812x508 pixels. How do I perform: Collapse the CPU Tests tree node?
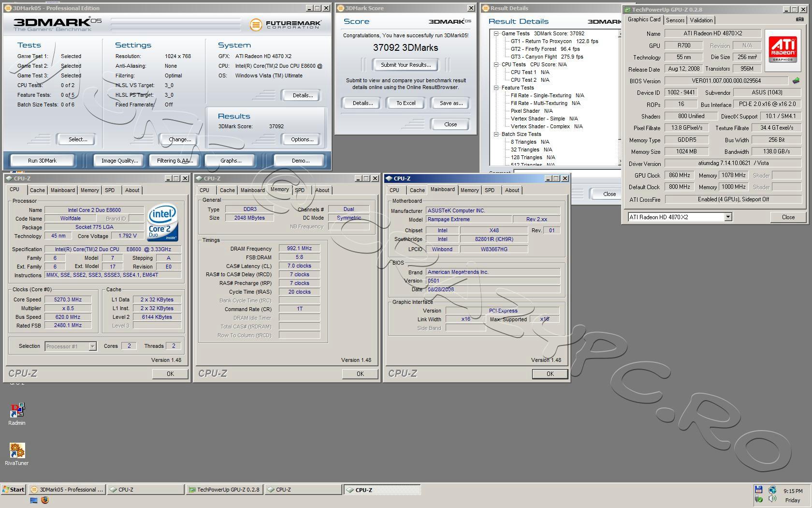pyautogui.click(x=496, y=64)
